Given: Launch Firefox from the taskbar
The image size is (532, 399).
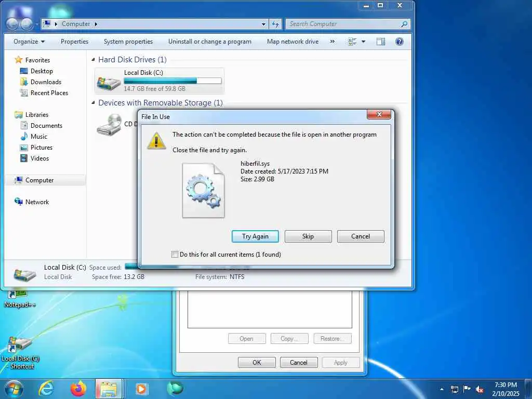Looking at the screenshot, I should [78, 389].
